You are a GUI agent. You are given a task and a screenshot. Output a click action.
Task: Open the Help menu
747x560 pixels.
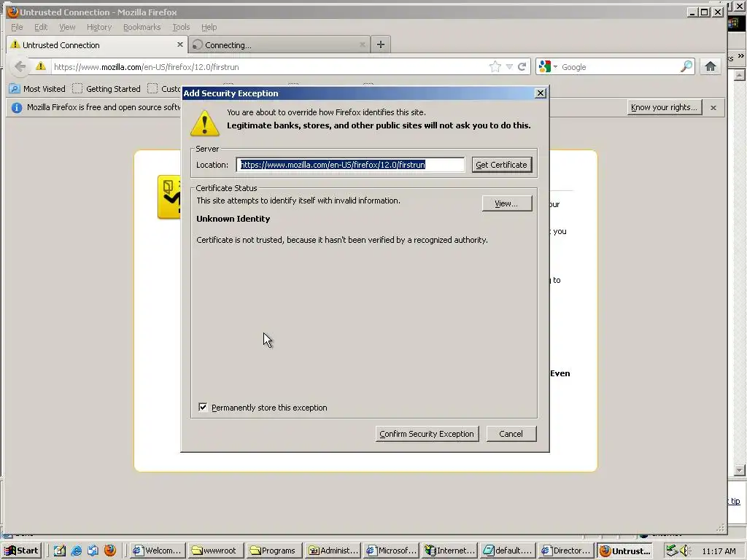pos(209,27)
